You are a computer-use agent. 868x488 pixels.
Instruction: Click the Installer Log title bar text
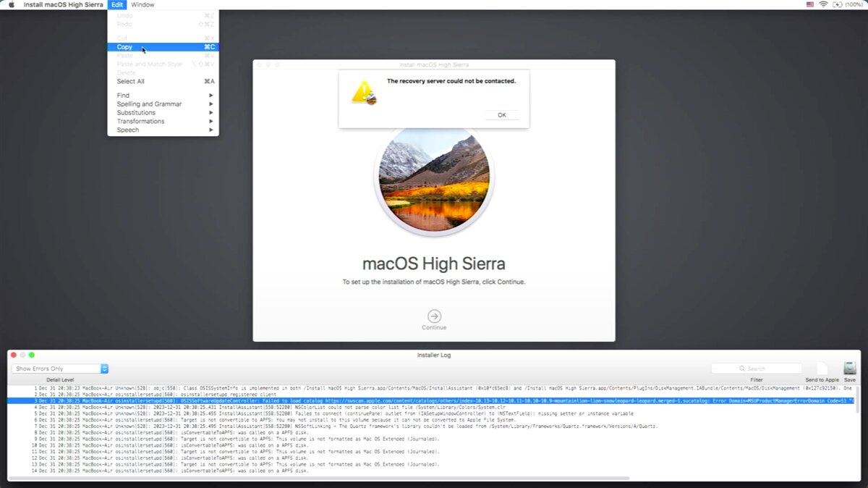[434, 355]
